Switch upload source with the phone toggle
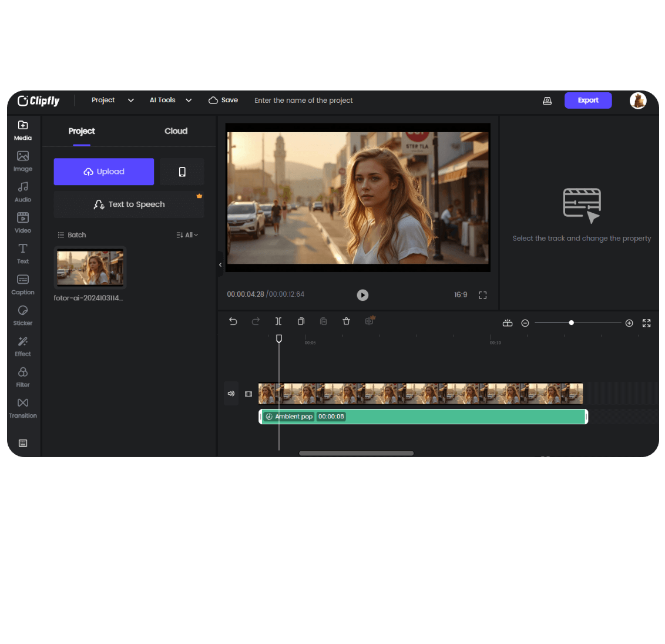Image resolution: width=665 pixels, height=644 pixels. (x=182, y=172)
